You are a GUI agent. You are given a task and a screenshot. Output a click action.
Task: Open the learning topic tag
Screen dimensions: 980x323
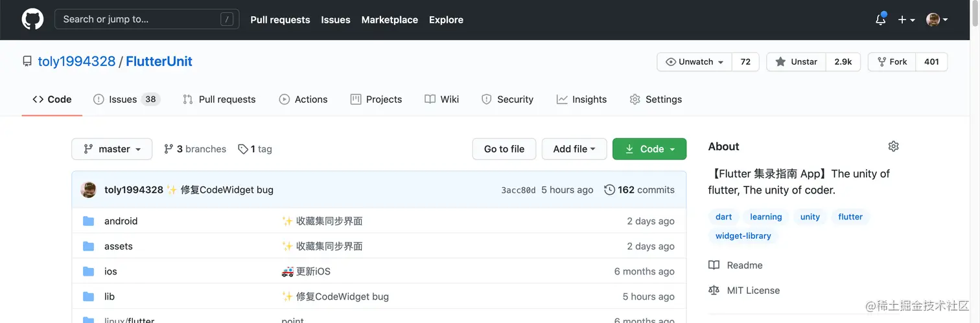tap(766, 217)
